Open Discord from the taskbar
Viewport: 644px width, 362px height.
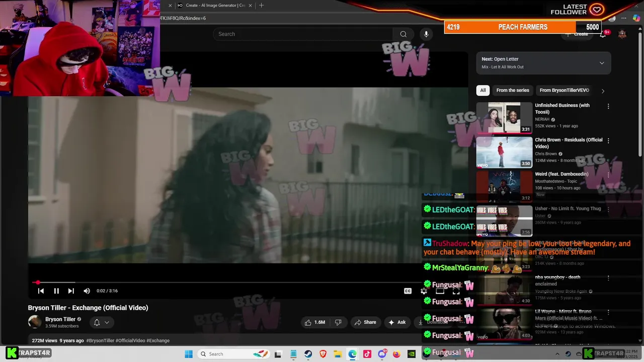[x=382, y=354]
